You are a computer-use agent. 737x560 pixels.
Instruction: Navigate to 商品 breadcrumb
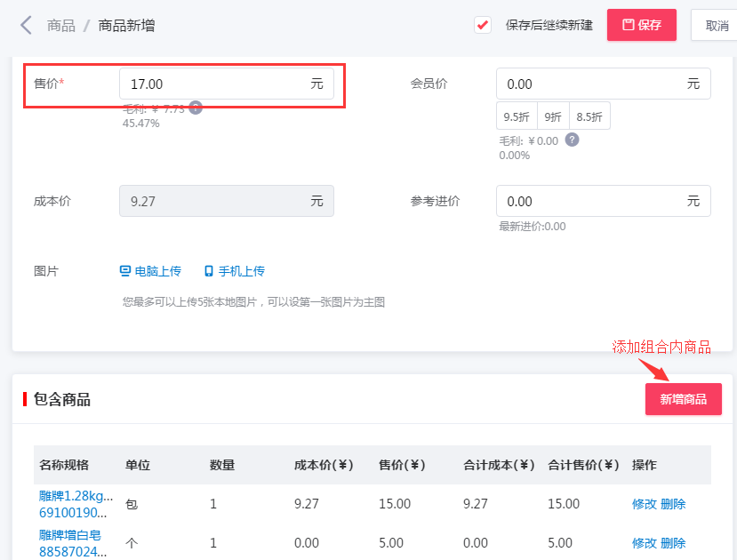point(61,25)
